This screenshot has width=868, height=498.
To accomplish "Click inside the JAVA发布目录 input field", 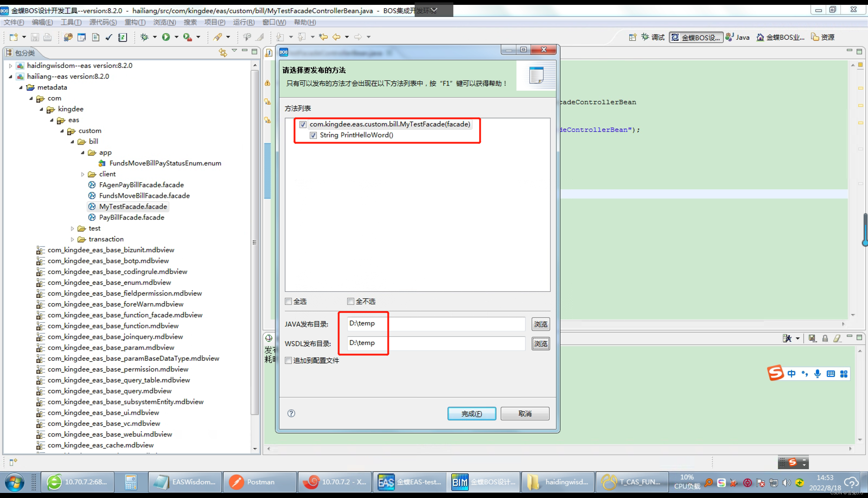I will point(434,324).
